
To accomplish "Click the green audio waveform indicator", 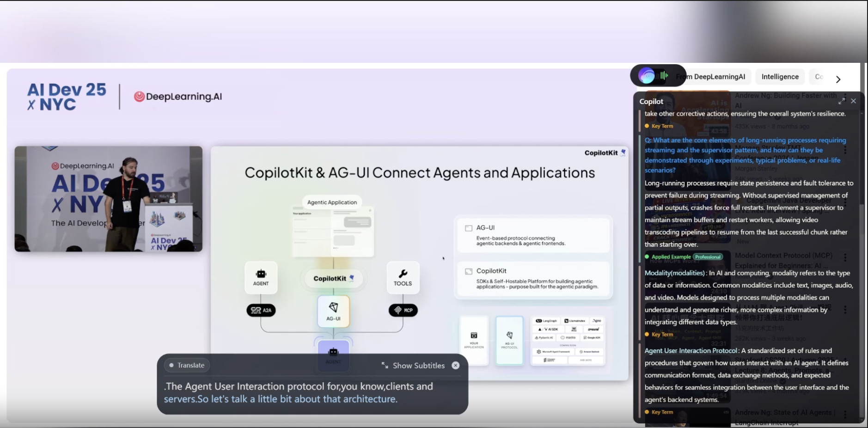I will click(664, 76).
